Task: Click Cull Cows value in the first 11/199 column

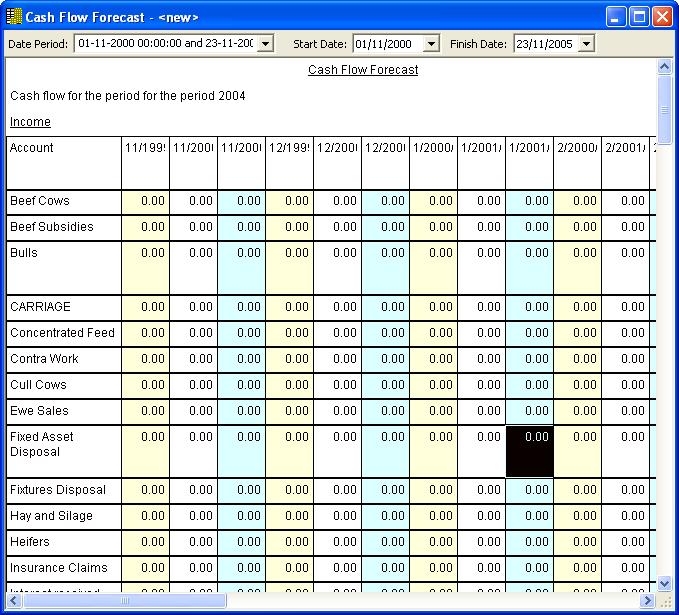Action: pyautogui.click(x=146, y=385)
